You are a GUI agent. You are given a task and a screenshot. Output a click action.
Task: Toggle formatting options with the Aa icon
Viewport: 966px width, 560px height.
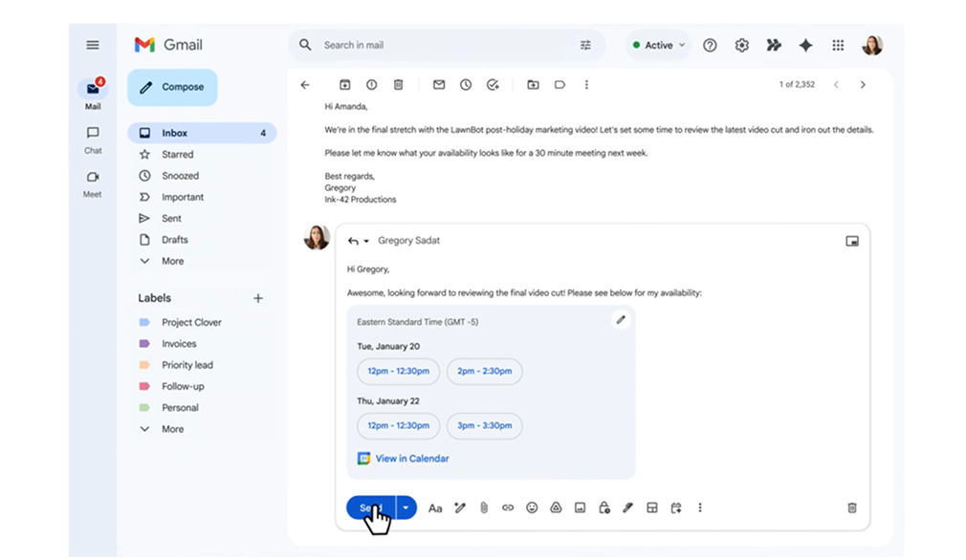435,507
